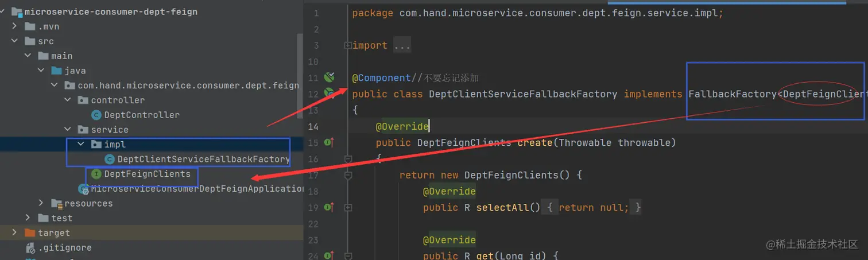The width and height of the screenshot is (868, 260).
Task: Collapse the main folder arrow
Action: (28, 56)
